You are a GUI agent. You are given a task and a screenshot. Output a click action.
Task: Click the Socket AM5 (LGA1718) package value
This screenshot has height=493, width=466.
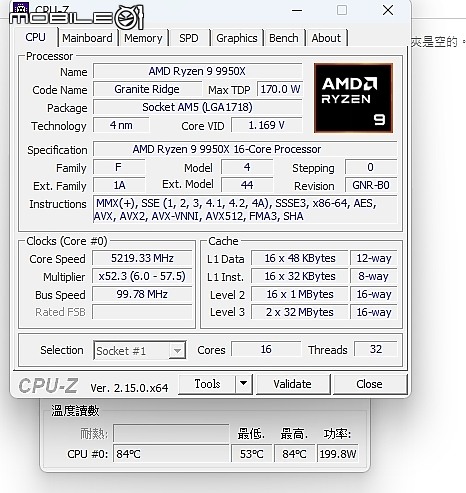[x=197, y=107]
